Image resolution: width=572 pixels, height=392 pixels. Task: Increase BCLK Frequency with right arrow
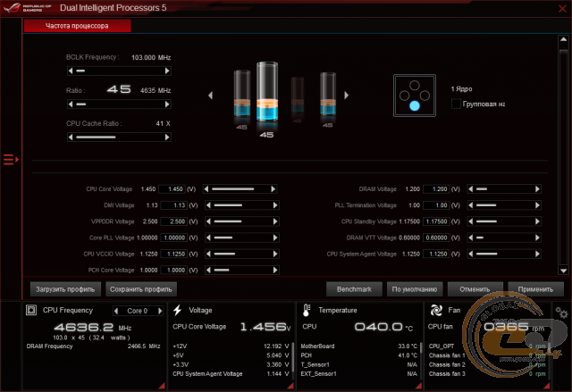pos(167,71)
